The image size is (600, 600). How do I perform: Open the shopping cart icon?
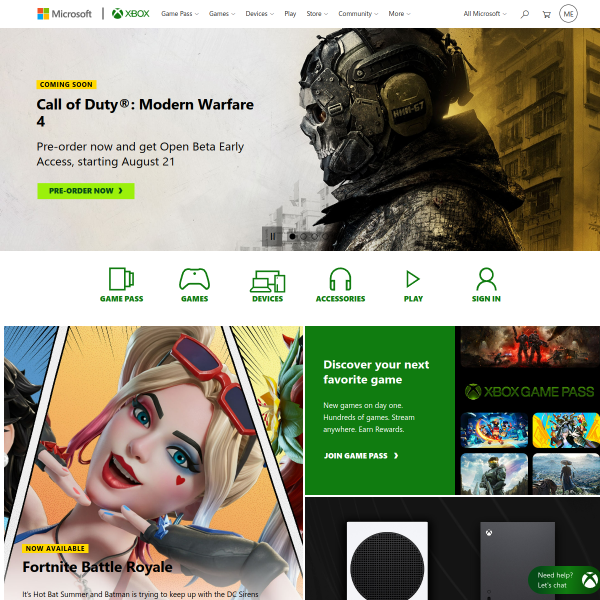pos(546,14)
